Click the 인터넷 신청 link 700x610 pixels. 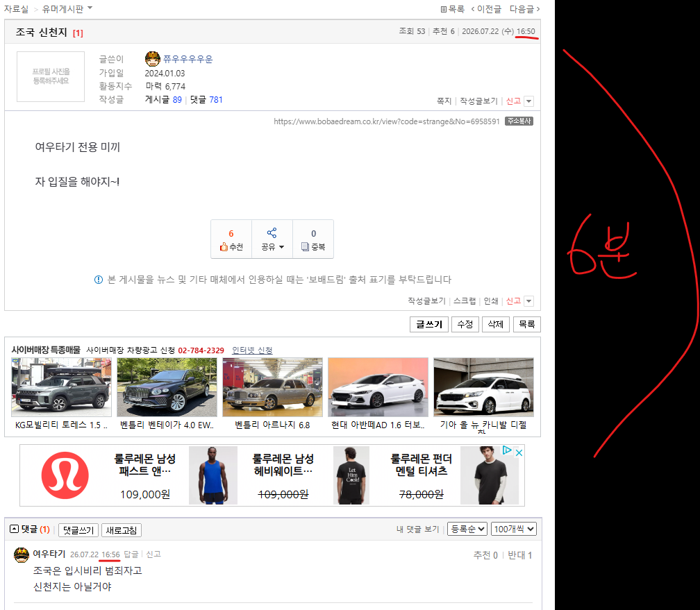tap(252, 350)
